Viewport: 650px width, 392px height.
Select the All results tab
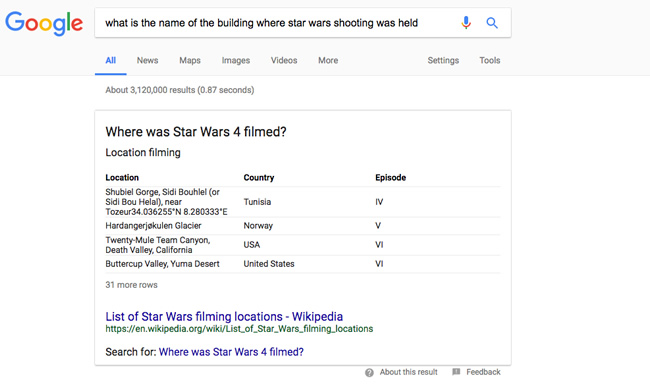(x=111, y=60)
